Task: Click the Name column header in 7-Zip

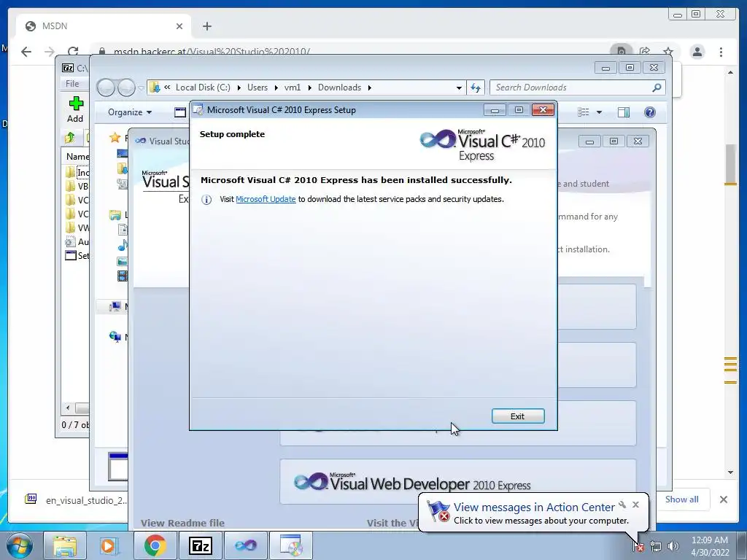Action: (77, 156)
